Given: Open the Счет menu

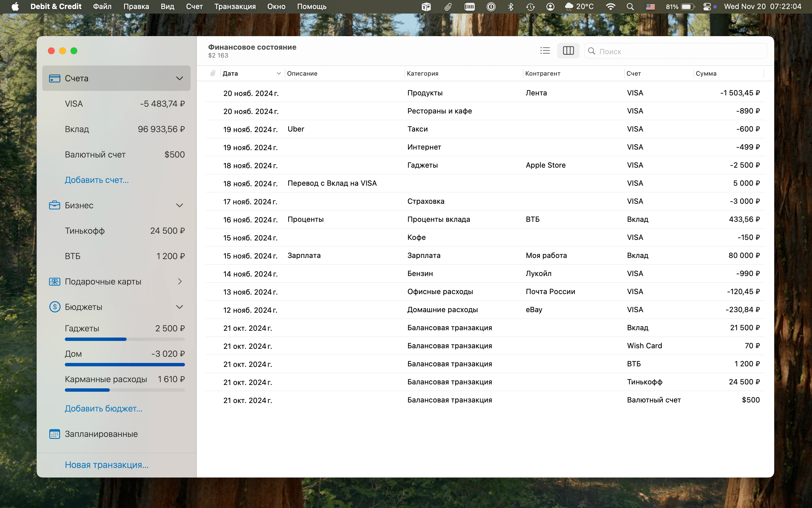Looking at the screenshot, I should click(194, 6).
